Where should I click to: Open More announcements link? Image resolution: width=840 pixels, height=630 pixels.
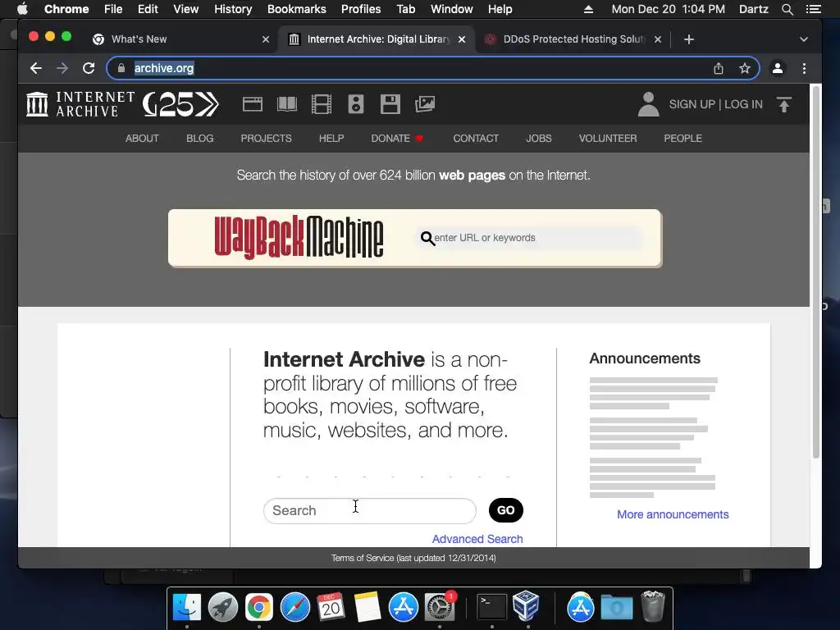coord(673,514)
